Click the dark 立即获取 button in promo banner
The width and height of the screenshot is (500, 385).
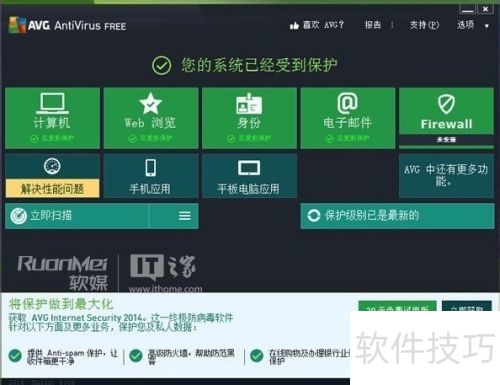tap(467, 306)
